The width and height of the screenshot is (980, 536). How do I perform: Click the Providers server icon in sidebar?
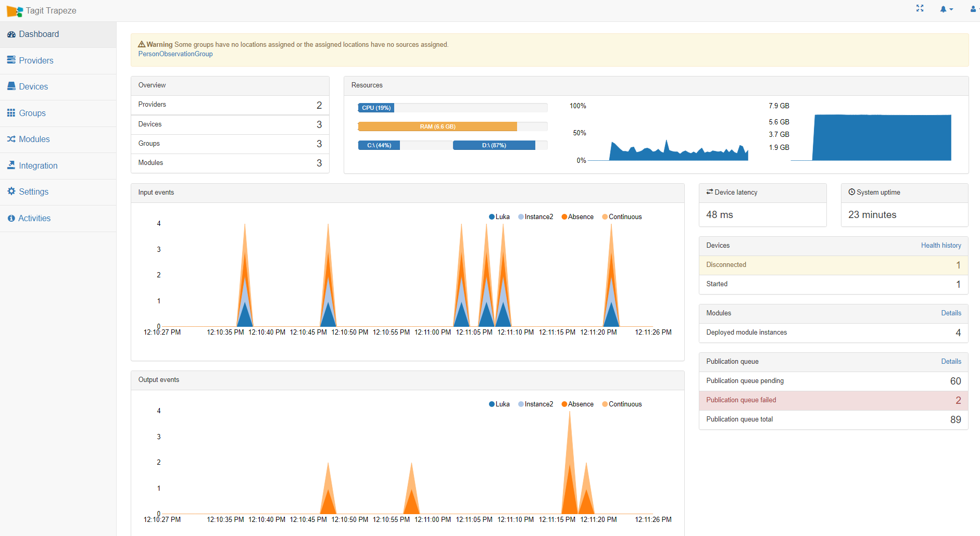click(11, 60)
